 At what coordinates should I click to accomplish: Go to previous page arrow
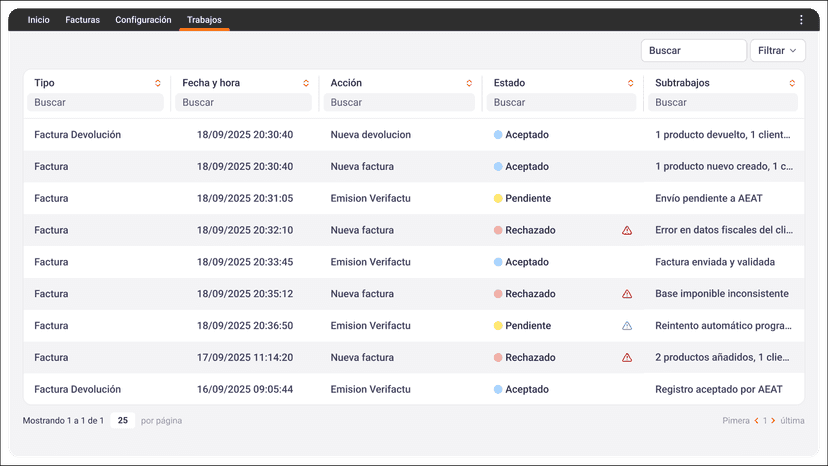click(x=756, y=421)
